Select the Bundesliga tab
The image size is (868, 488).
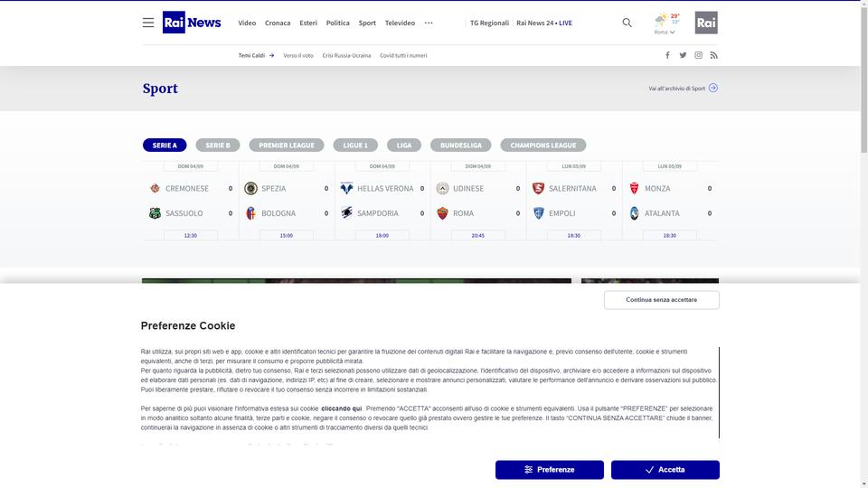[x=460, y=145]
